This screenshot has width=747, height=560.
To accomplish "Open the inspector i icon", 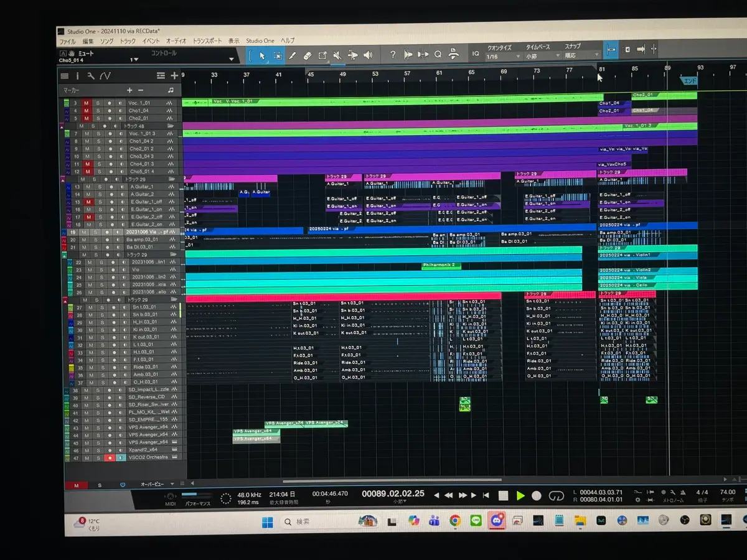I will [78, 76].
